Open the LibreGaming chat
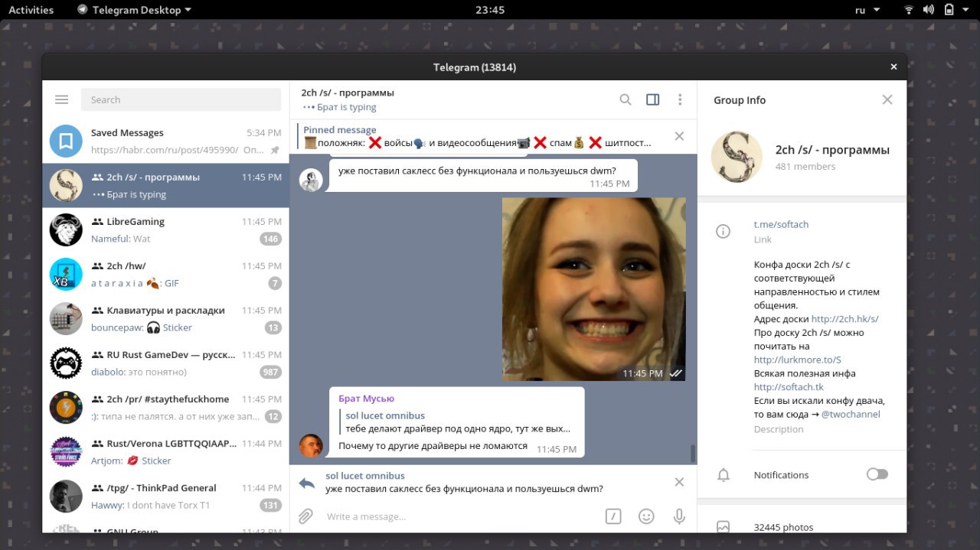 pos(166,230)
